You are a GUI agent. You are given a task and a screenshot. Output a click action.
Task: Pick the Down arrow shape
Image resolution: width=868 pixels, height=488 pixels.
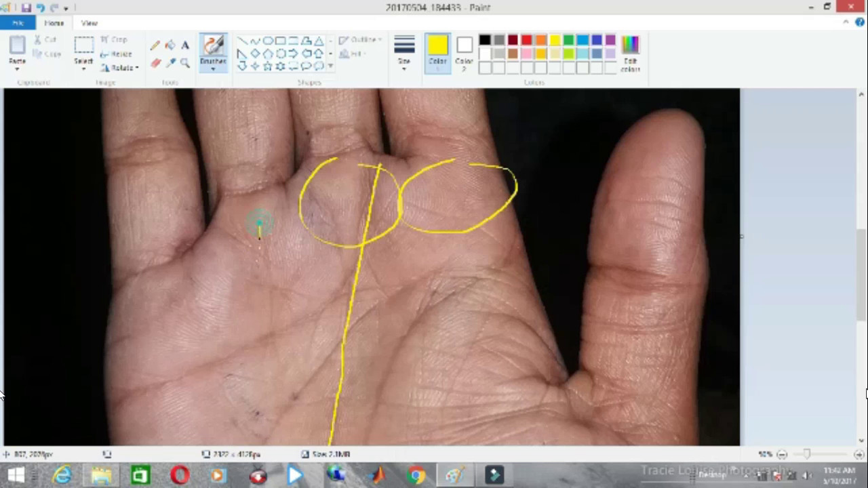[242, 66]
